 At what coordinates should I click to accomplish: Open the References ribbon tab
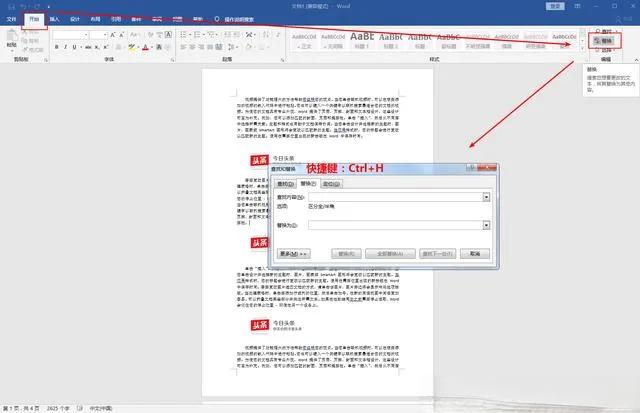click(x=116, y=19)
